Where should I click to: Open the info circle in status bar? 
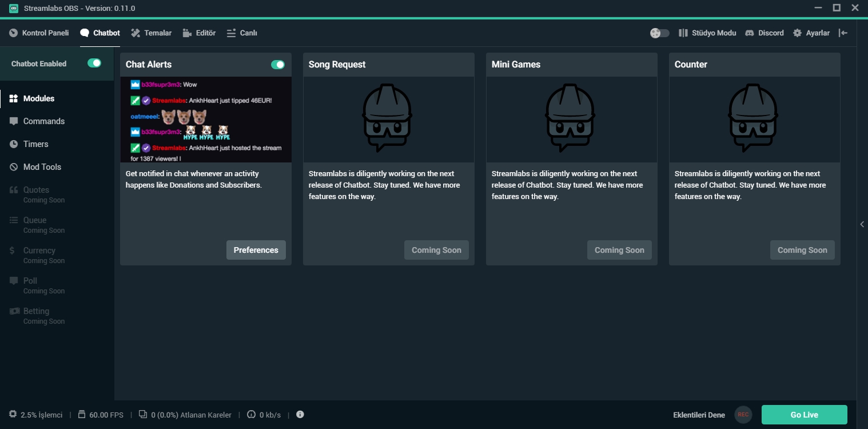(300, 414)
